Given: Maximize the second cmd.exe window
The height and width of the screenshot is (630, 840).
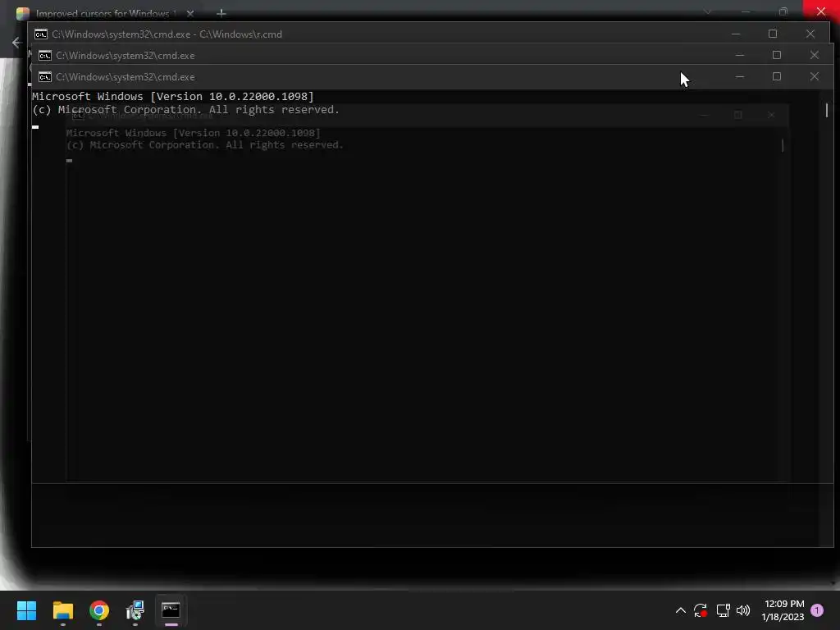Looking at the screenshot, I should (x=777, y=55).
